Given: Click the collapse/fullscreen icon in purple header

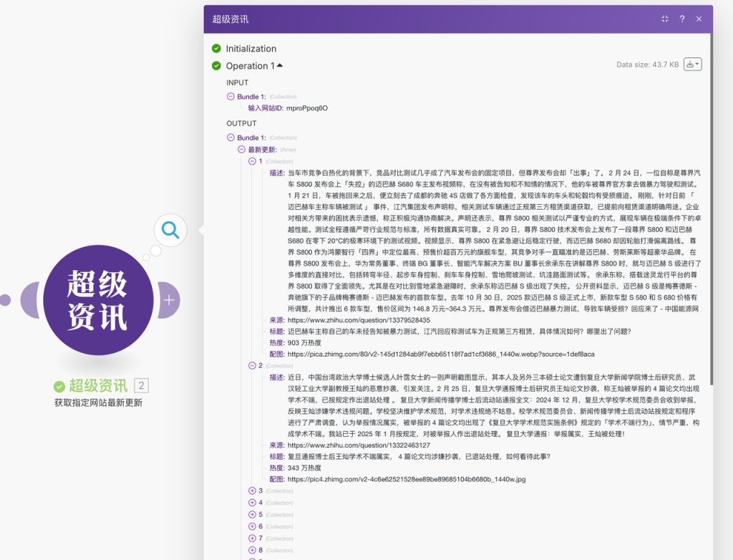Looking at the screenshot, I should coord(664,19).
